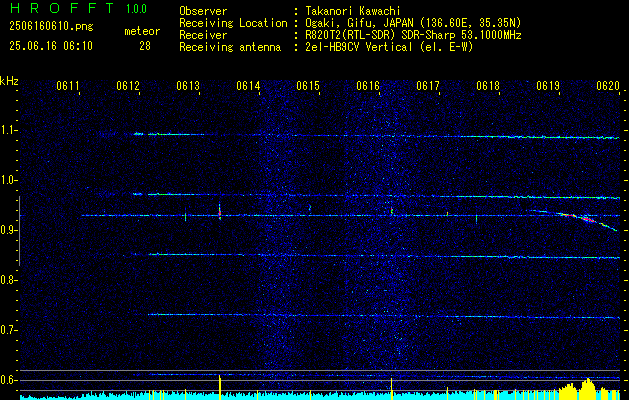629x400 pixels.
Task: Click the observer name Takanori Kawachi
Action: [x=353, y=11]
